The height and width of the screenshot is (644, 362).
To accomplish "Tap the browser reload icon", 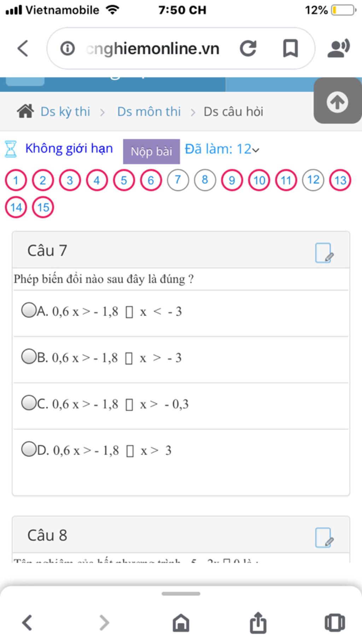I will click(248, 48).
